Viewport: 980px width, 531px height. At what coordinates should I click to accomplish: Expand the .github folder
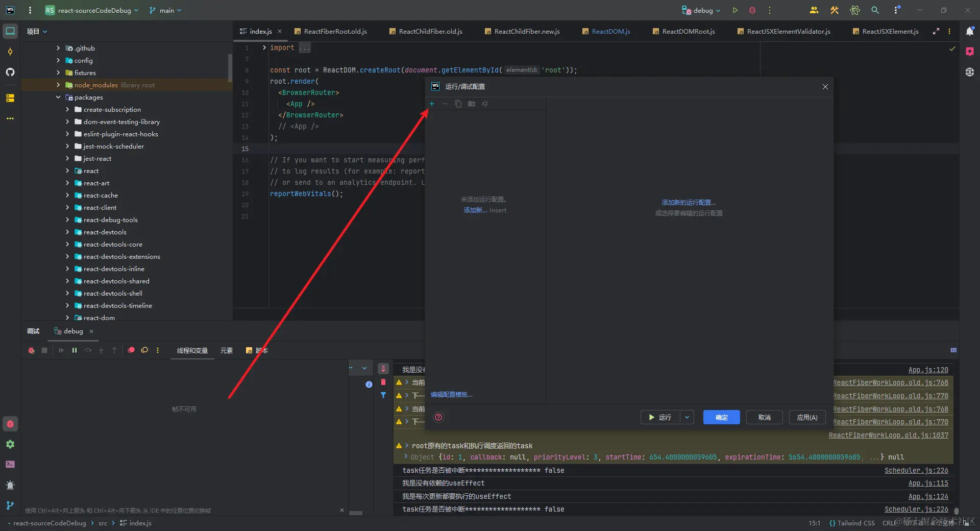58,48
